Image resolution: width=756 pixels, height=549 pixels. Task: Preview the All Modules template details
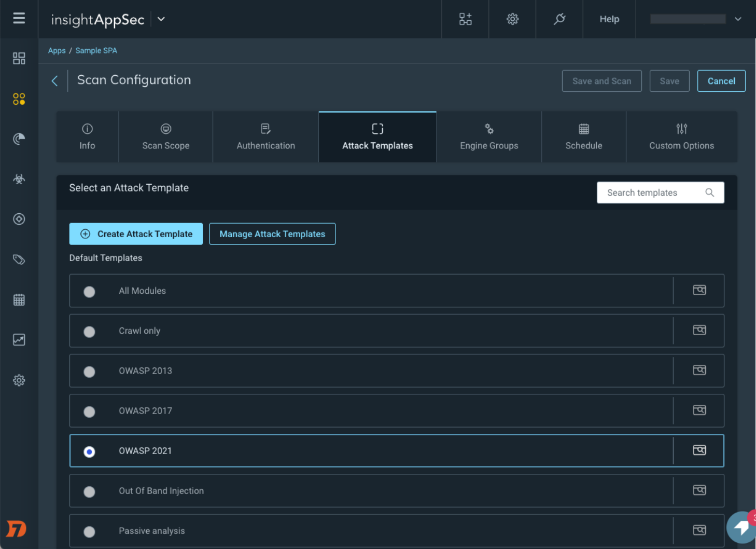(699, 290)
